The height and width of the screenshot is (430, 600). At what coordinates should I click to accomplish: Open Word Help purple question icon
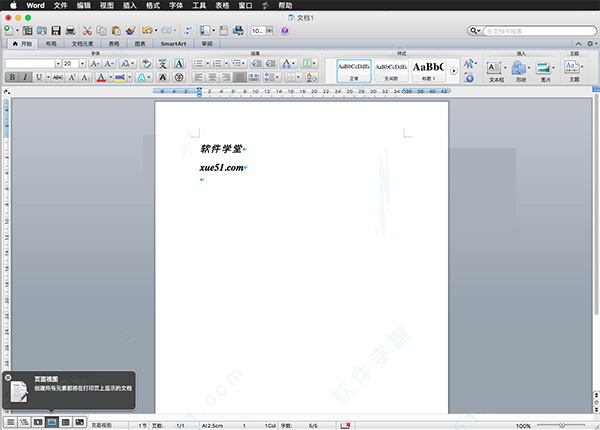(x=285, y=31)
